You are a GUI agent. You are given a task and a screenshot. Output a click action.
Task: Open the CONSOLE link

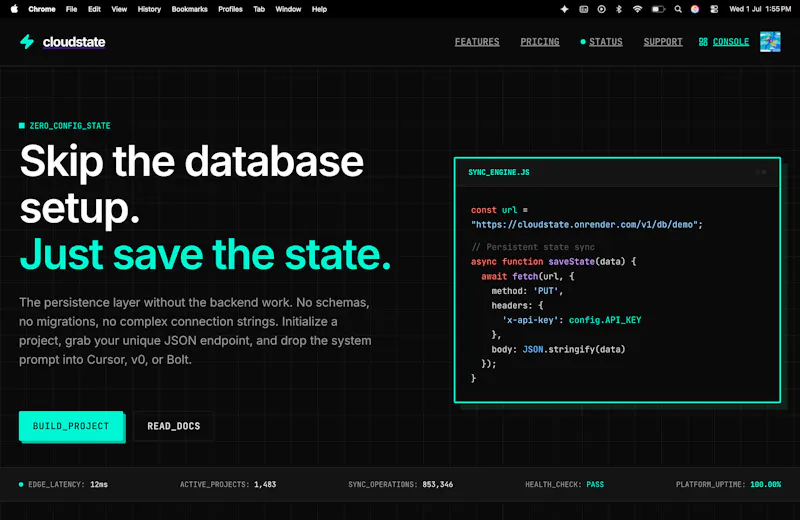point(731,42)
